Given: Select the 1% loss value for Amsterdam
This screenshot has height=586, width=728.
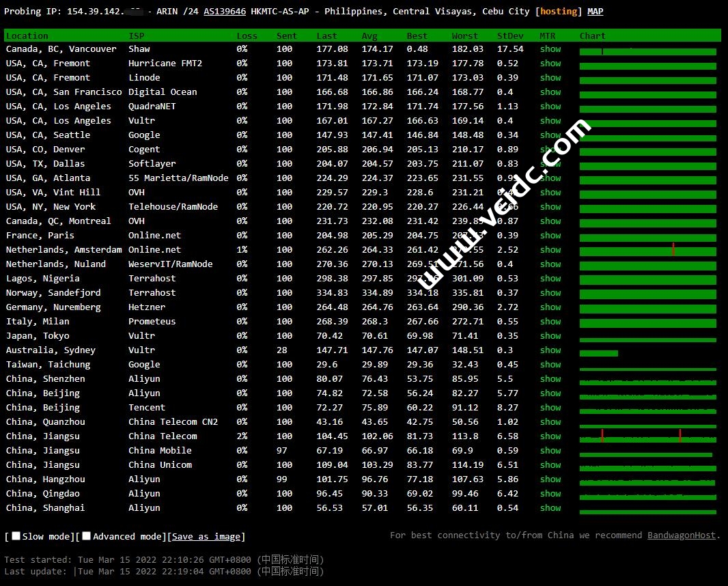Looking at the screenshot, I should click(x=242, y=250).
